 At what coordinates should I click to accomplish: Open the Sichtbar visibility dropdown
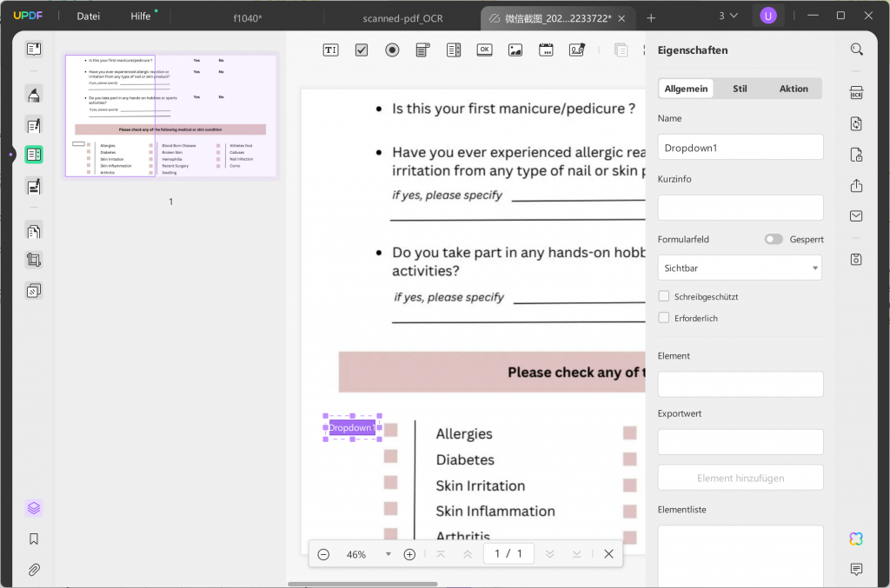pyautogui.click(x=740, y=268)
